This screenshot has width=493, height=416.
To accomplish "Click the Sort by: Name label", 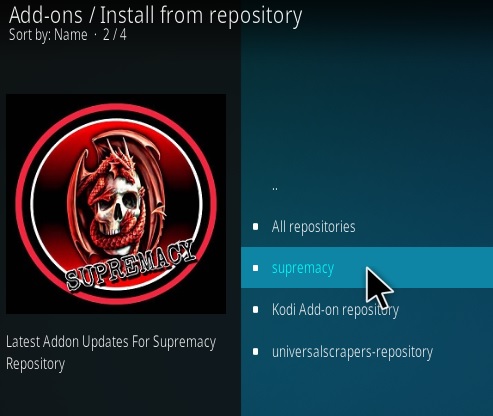I will click(x=48, y=35).
